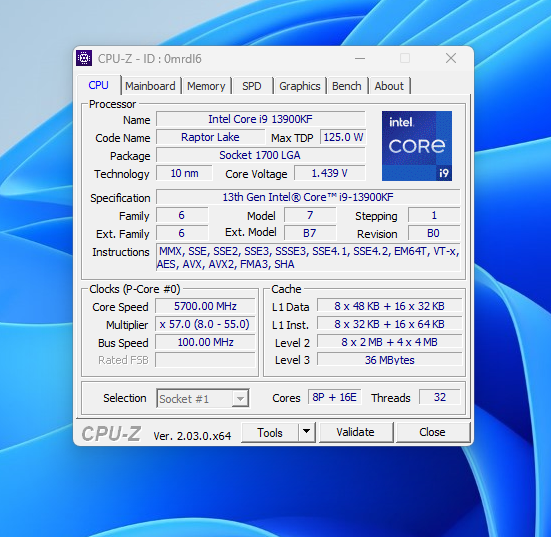The height and width of the screenshot is (537, 551).
Task: Click the L1 Data cache value
Action: [389, 306]
